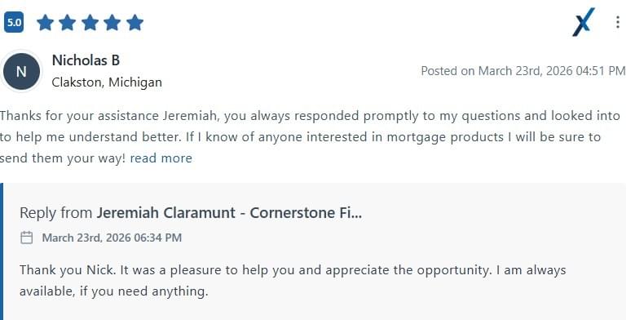Click the first star rating icon

tap(45, 23)
